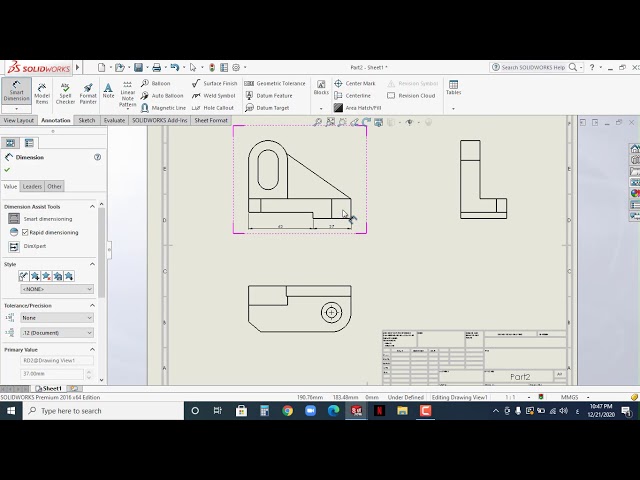Screen dimensions: 640x480
Task: Open the Sheet1 tab at bottom
Action: coord(49,389)
